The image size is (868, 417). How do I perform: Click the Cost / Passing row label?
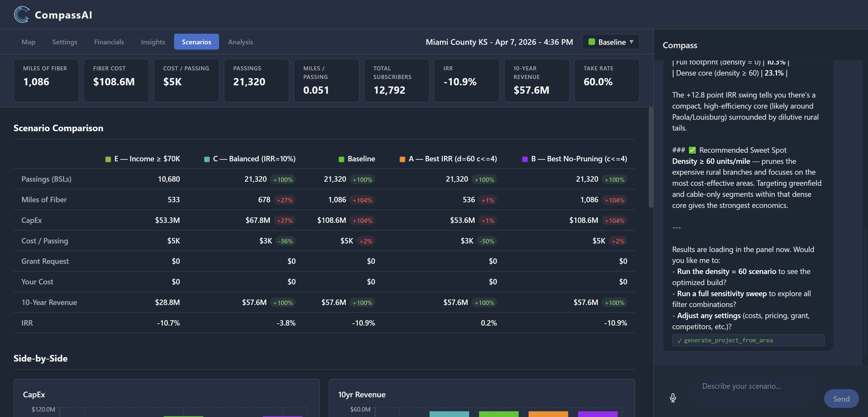(45, 241)
